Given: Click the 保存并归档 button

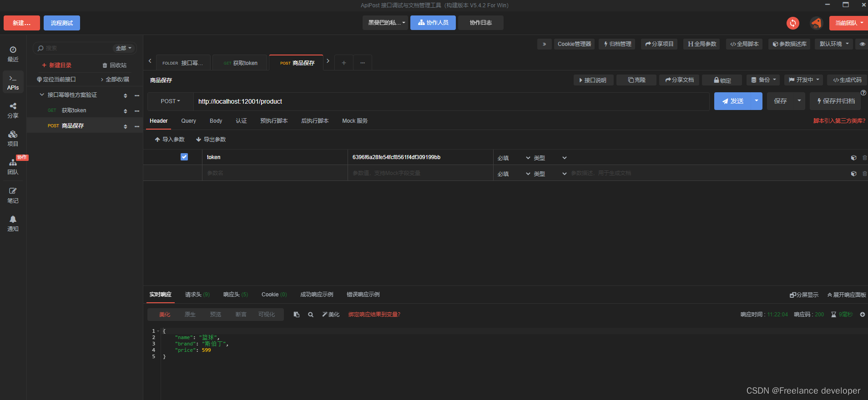Looking at the screenshot, I should pos(835,101).
